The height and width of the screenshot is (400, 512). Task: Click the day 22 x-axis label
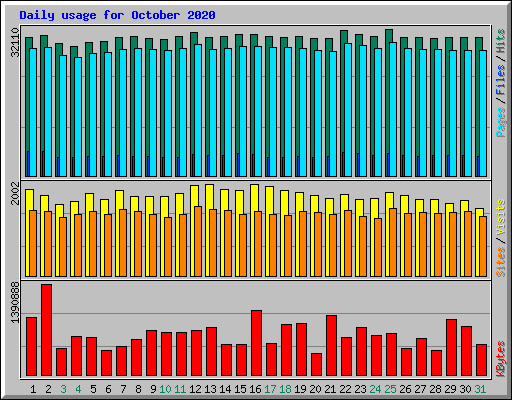[x=345, y=389]
